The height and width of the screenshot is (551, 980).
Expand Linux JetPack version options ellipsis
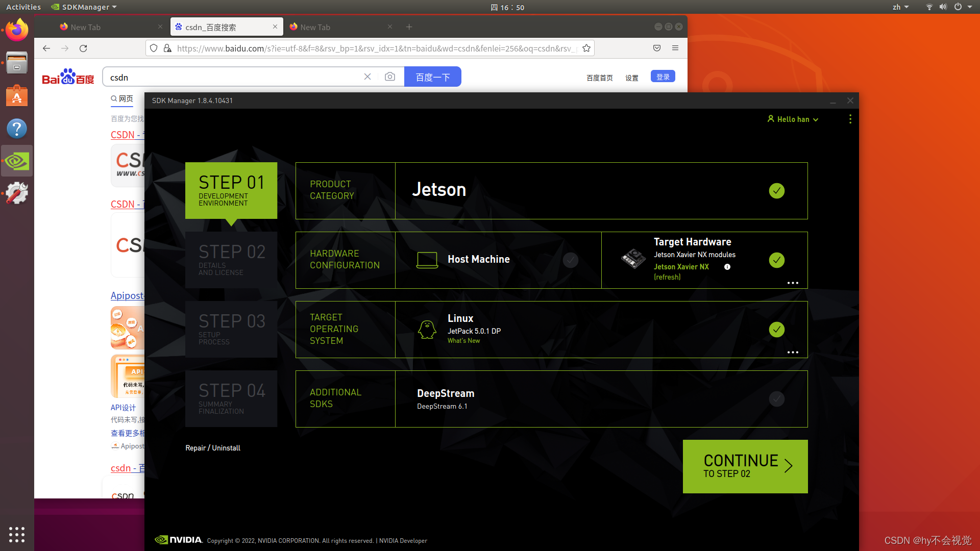[792, 352]
